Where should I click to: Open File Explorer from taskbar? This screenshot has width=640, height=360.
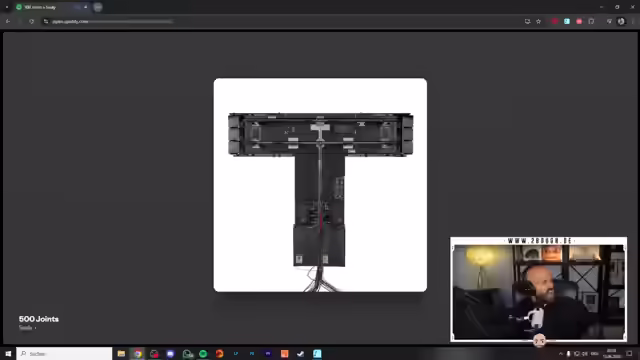click(121, 353)
